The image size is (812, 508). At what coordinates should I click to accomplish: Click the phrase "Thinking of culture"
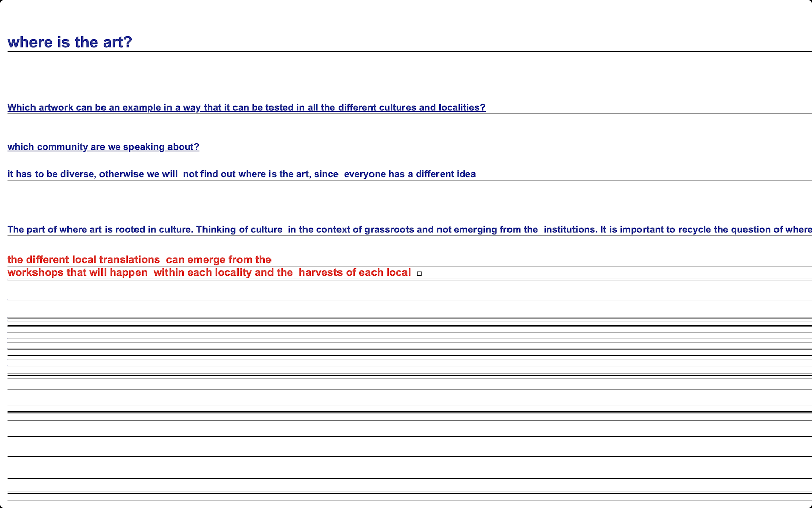239,230
